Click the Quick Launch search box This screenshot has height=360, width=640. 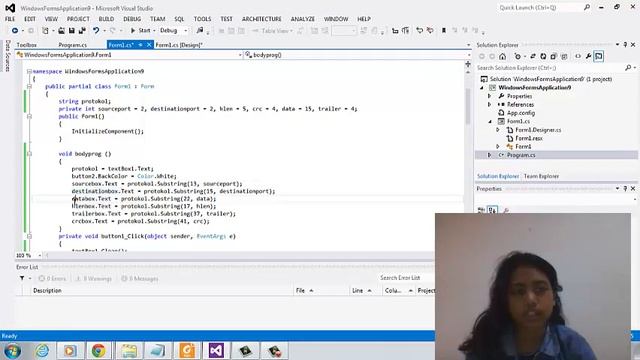tap(544, 7)
